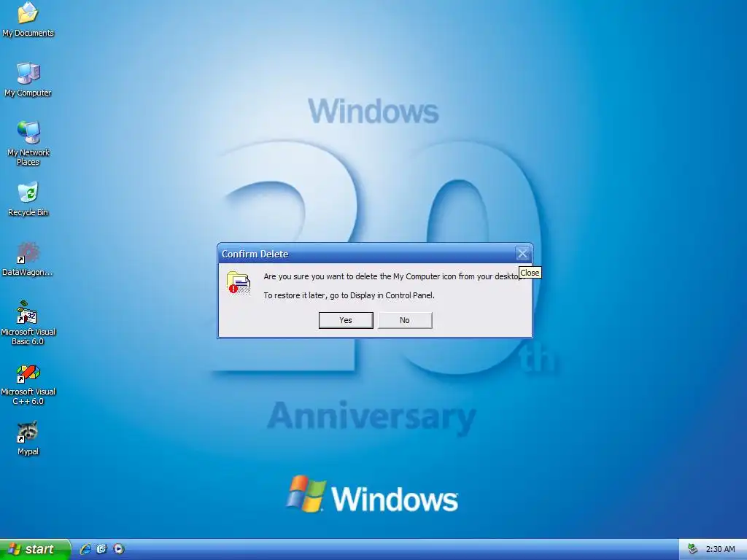Select the Microsoft Visual C++ 6.0 shortcut

pyautogui.click(x=28, y=384)
